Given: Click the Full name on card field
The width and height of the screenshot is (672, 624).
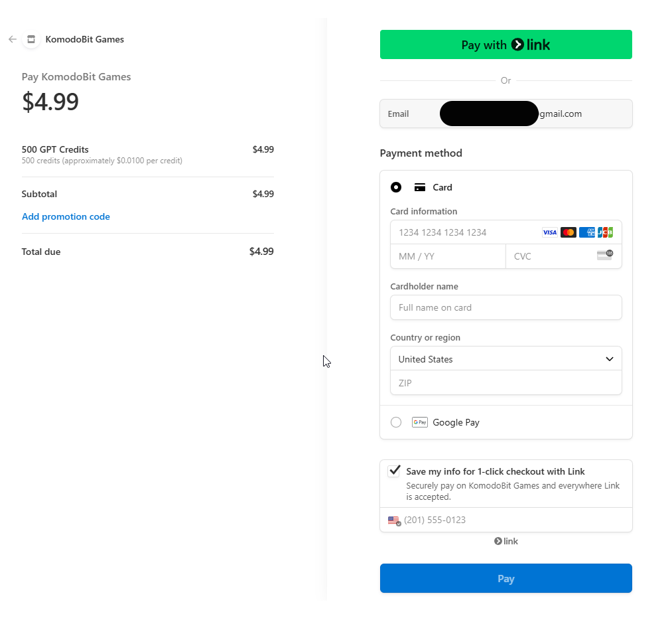Looking at the screenshot, I should pyautogui.click(x=505, y=307).
